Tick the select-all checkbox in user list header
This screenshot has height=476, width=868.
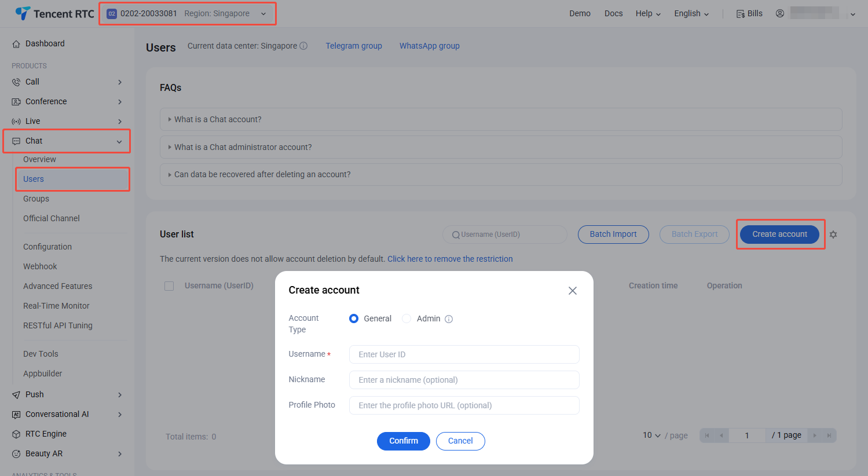coord(169,286)
